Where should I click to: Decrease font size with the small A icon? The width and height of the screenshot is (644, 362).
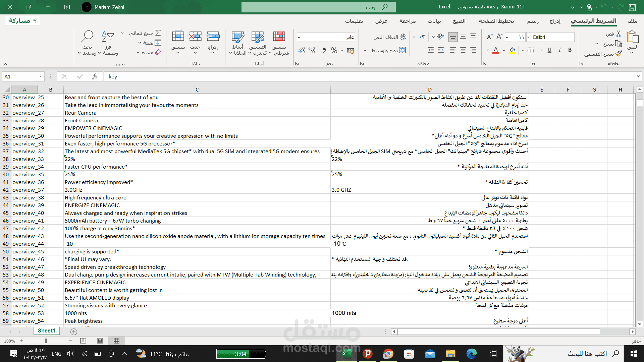pyautogui.click(x=490, y=37)
